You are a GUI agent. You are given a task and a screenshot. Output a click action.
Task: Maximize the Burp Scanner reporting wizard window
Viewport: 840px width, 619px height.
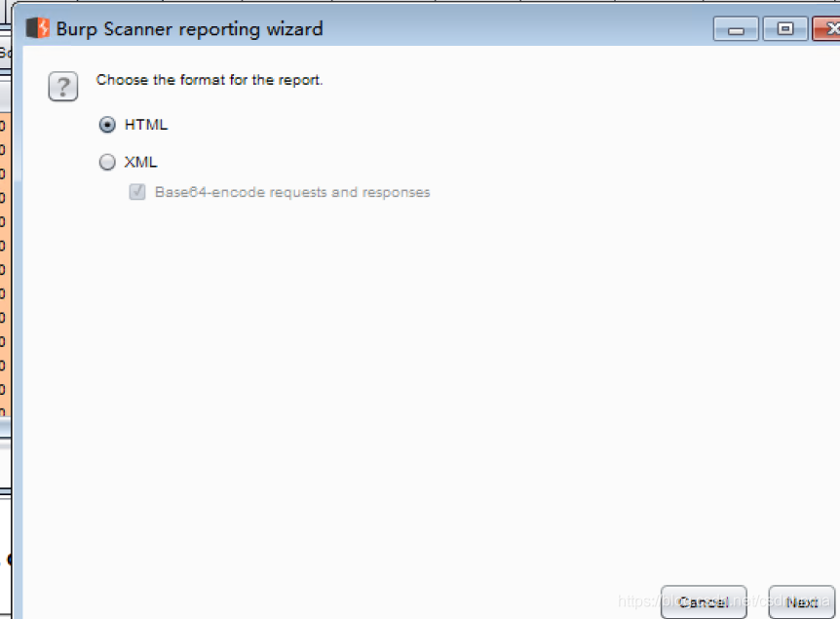(784, 29)
